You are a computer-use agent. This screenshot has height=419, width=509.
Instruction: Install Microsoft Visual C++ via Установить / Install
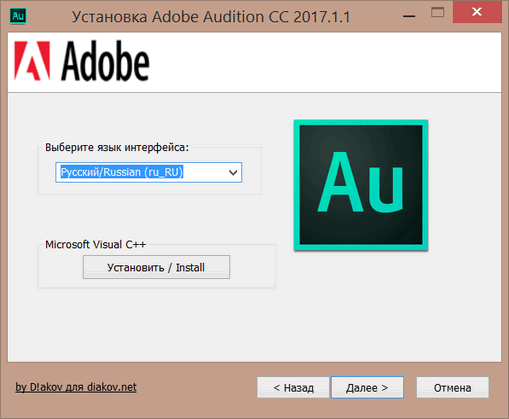point(156,267)
